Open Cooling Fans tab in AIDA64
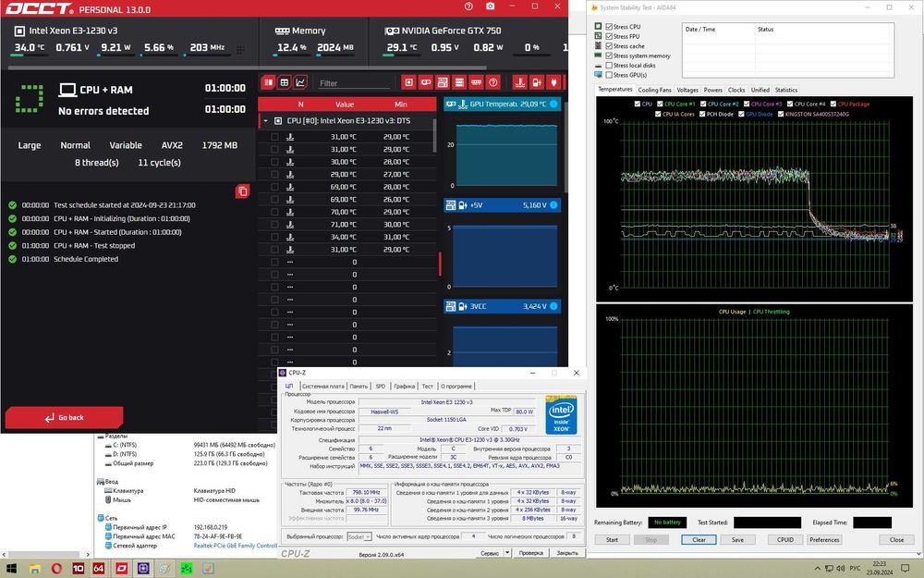Screen dimensions: 924x578 tap(654, 90)
